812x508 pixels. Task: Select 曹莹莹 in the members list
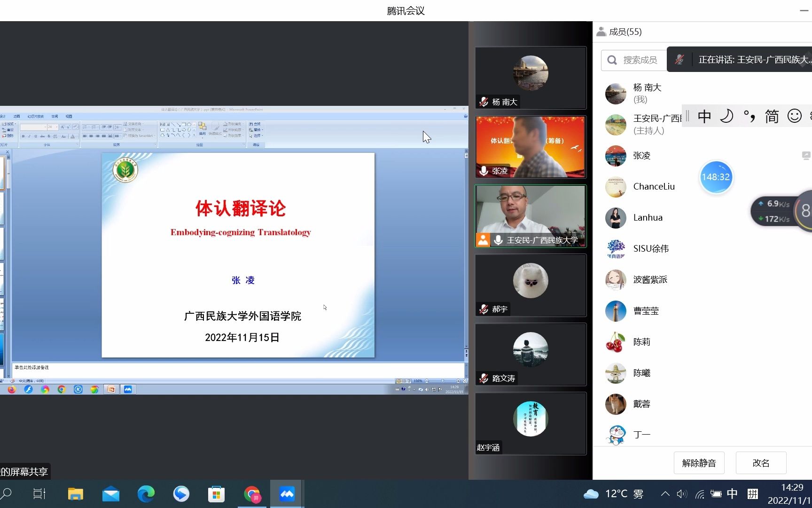coord(703,311)
